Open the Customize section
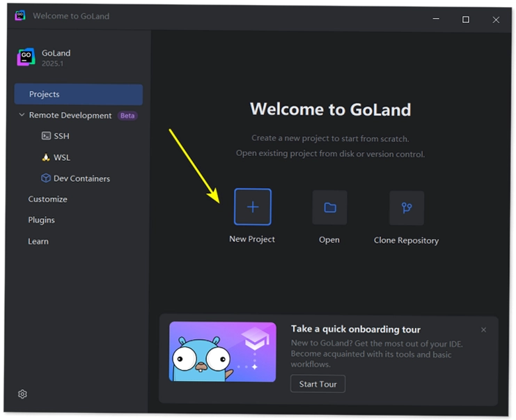This screenshot has width=516, height=420. click(x=48, y=199)
